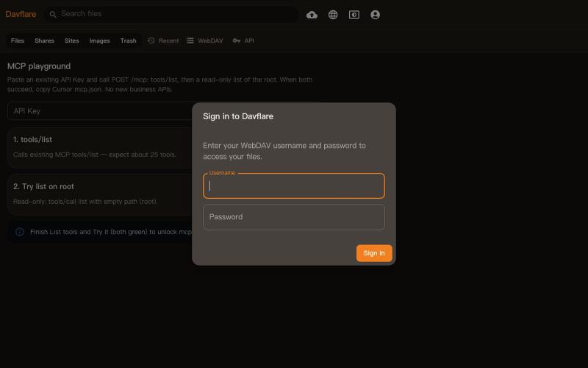The image size is (588, 368).
Task: Open the Files tab
Action: (x=17, y=40)
